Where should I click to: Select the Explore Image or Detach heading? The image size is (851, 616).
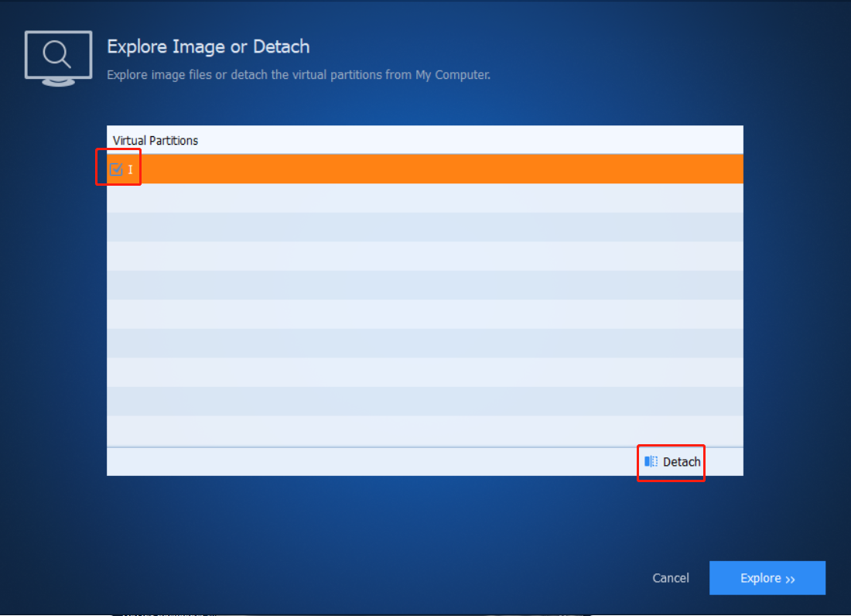[207, 46]
